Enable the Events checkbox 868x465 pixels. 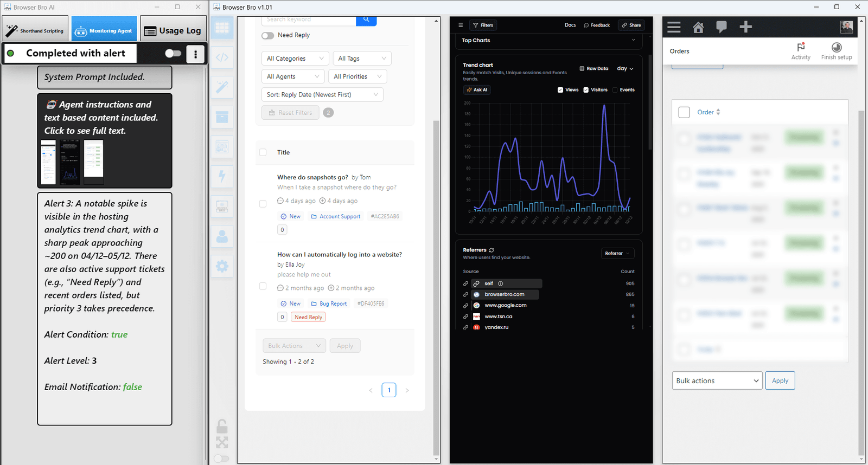tap(615, 90)
